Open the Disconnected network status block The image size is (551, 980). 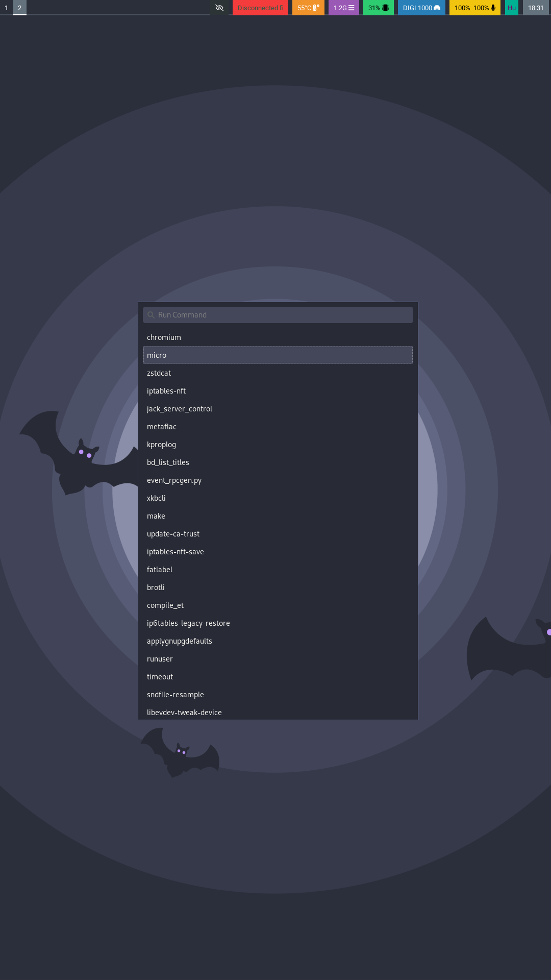point(260,8)
